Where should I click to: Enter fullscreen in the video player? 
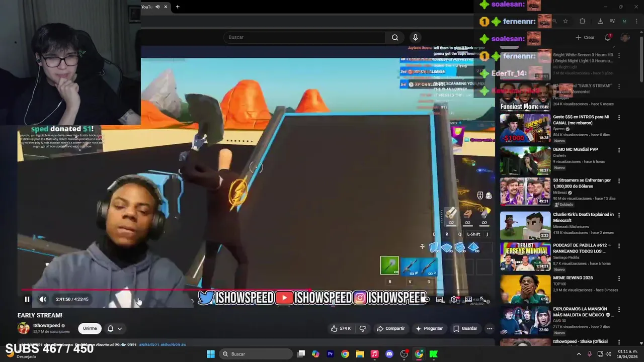coord(483,299)
